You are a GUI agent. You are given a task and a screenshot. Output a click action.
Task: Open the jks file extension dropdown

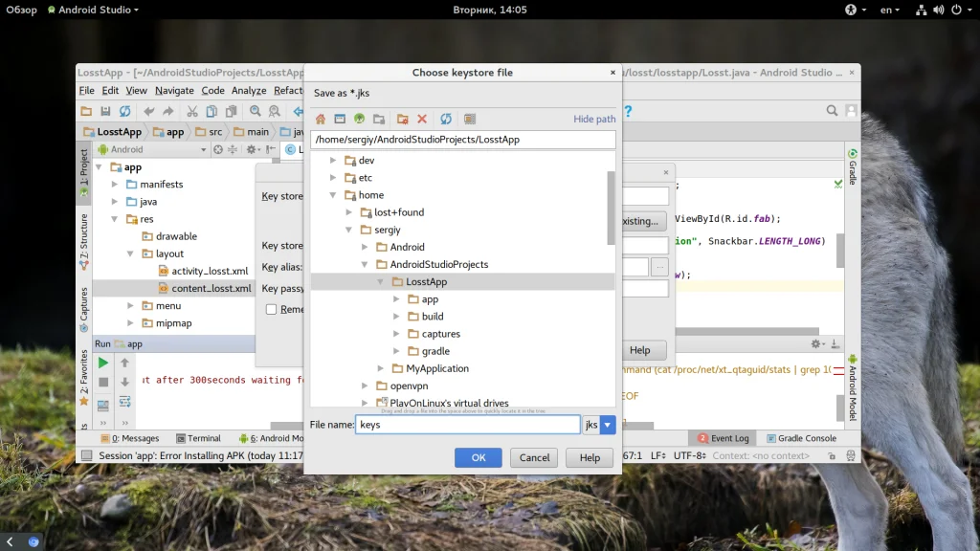607,425
